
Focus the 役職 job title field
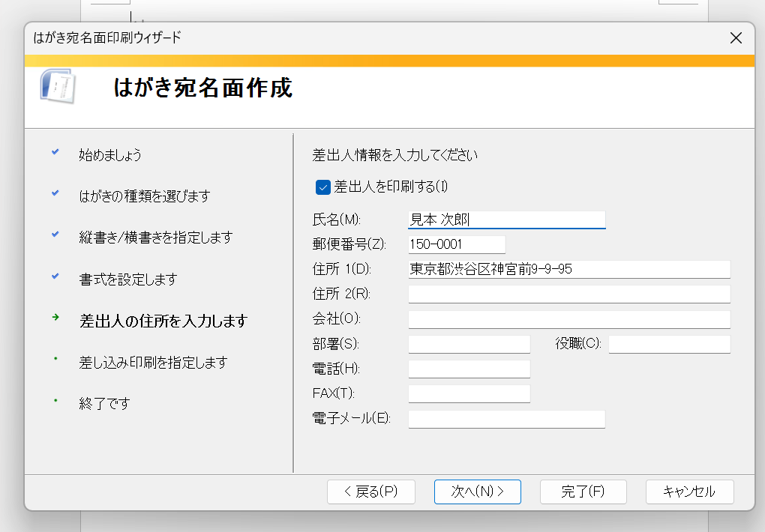pyautogui.click(x=669, y=344)
